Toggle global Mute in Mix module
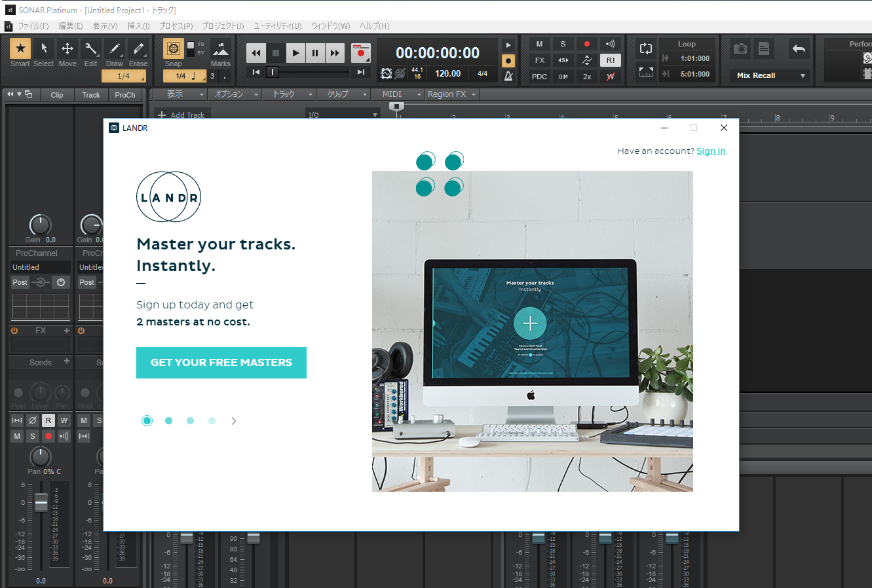 [x=539, y=44]
